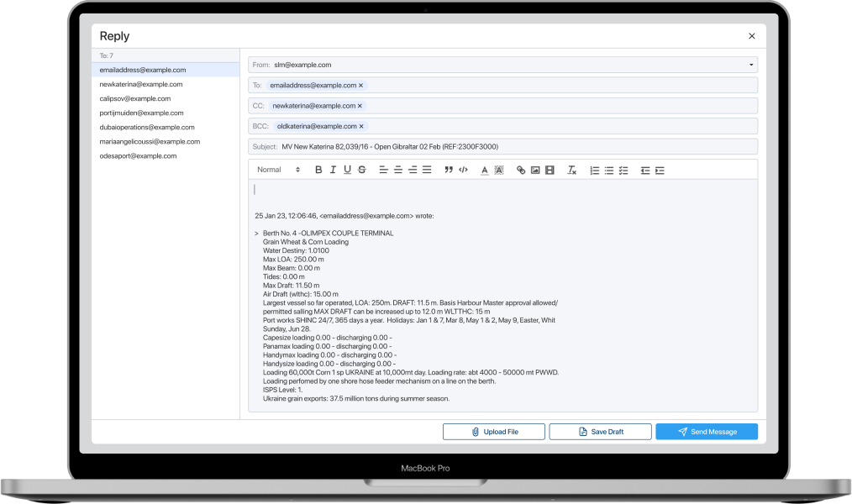Center align the text
This screenshot has height=504, width=852.
pos(398,170)
